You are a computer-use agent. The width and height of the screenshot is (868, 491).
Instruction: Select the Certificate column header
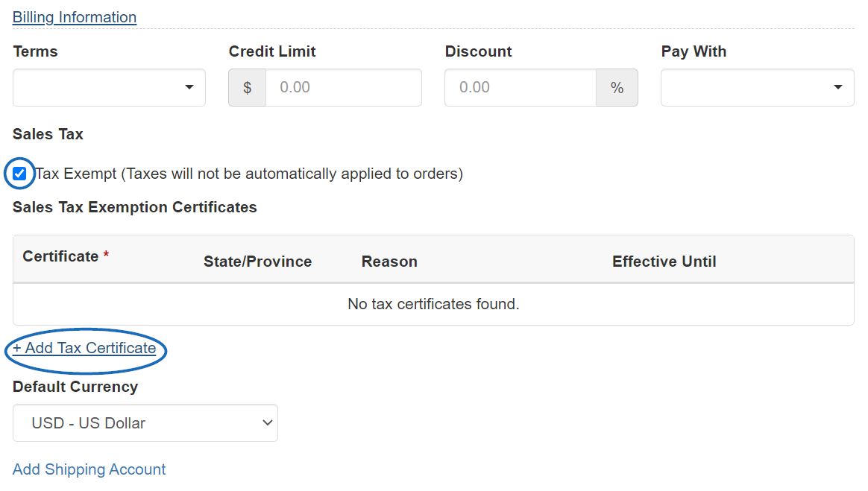point(58,256)
